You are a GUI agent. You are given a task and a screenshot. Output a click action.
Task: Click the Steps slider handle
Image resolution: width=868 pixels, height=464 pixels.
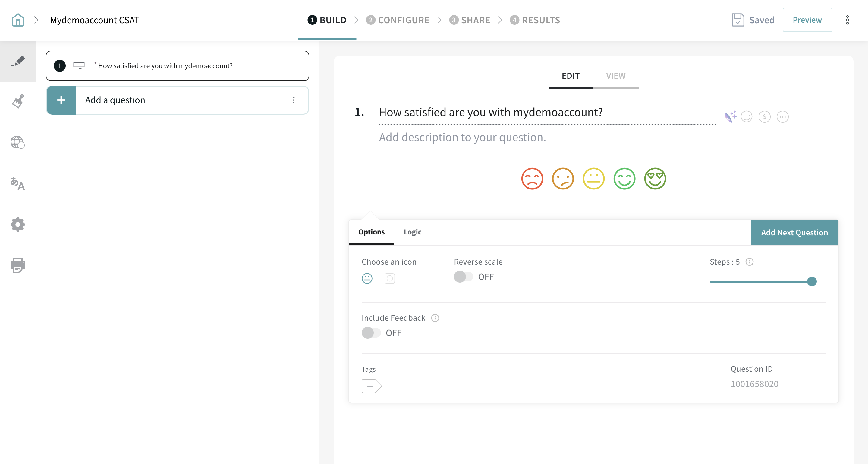pos(812,281)
